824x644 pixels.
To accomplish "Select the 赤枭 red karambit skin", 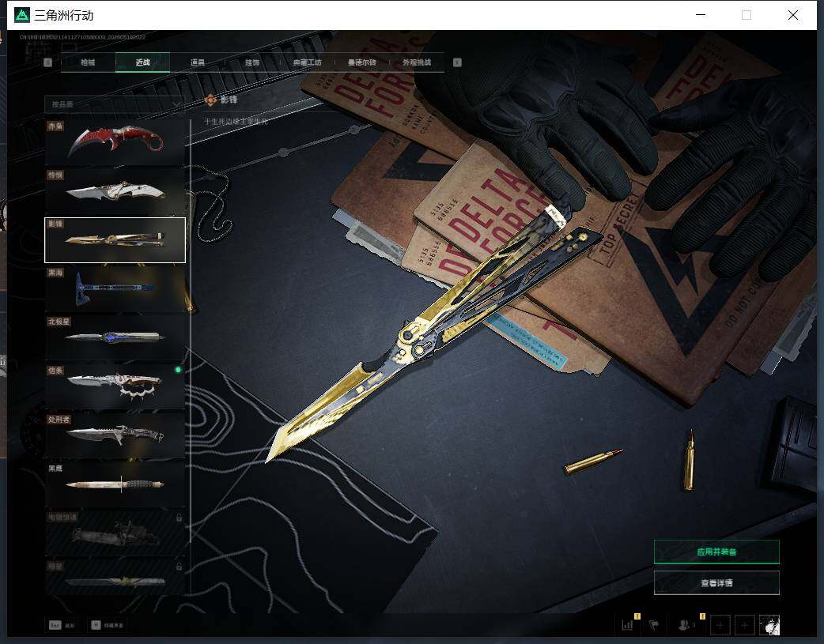I will pos(115,141).
